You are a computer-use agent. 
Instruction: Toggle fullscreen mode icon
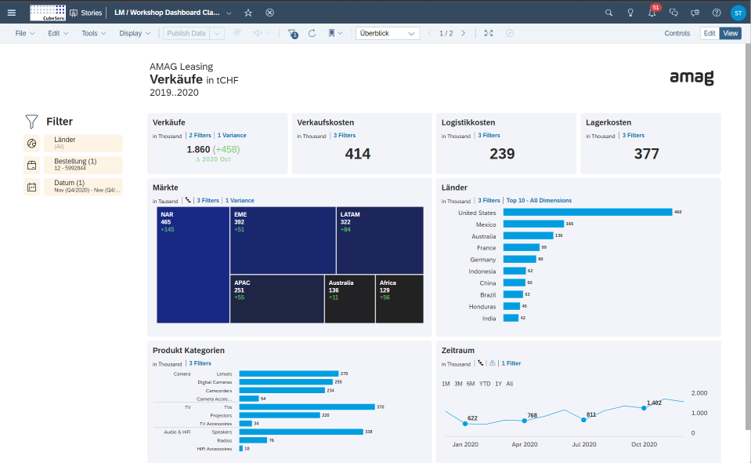(x=489, y=34)
